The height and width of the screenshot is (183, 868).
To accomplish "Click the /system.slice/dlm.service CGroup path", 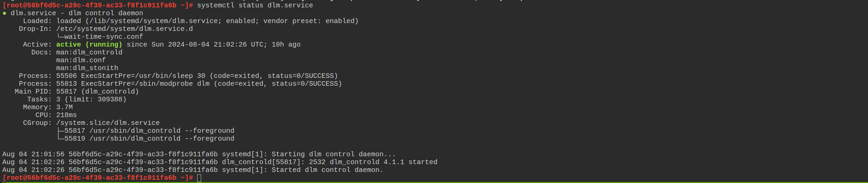I will click(x=108, y=123).
